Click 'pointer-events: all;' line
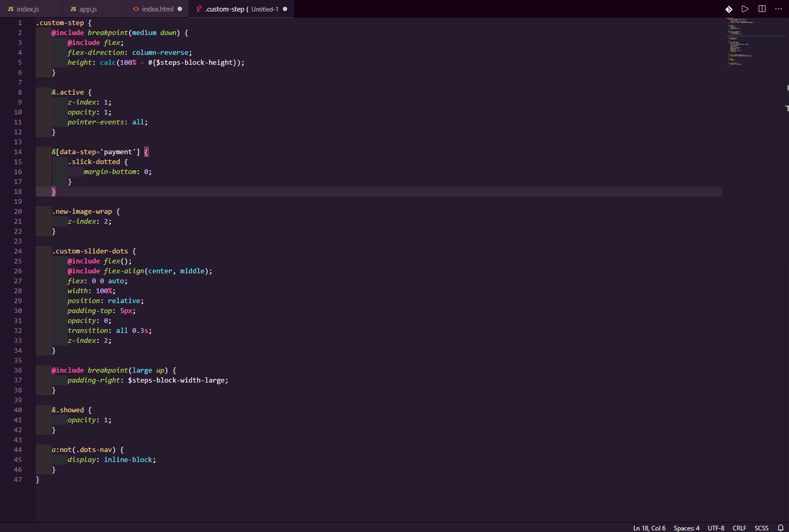789x532 pixels. click(108, 122)
